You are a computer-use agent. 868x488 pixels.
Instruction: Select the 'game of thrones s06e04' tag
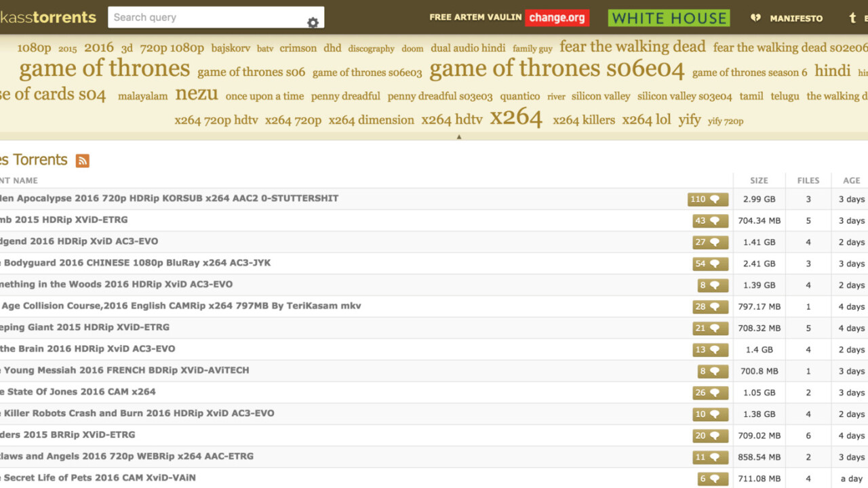point(557,69)
